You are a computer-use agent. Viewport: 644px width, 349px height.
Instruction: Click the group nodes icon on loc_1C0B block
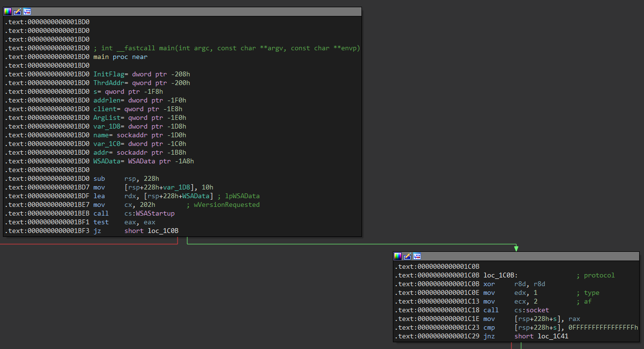pos(417,256)
